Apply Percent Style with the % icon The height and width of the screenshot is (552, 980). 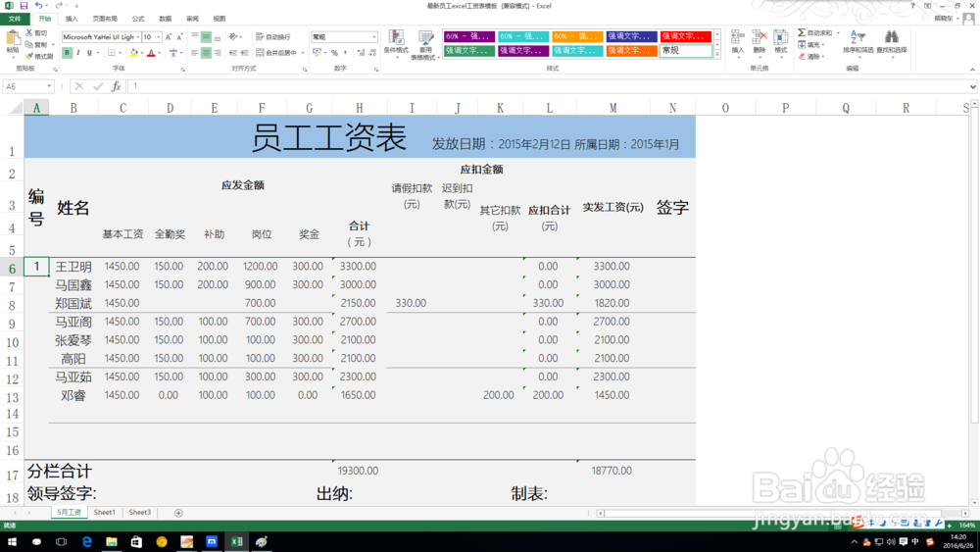(334, 53)
